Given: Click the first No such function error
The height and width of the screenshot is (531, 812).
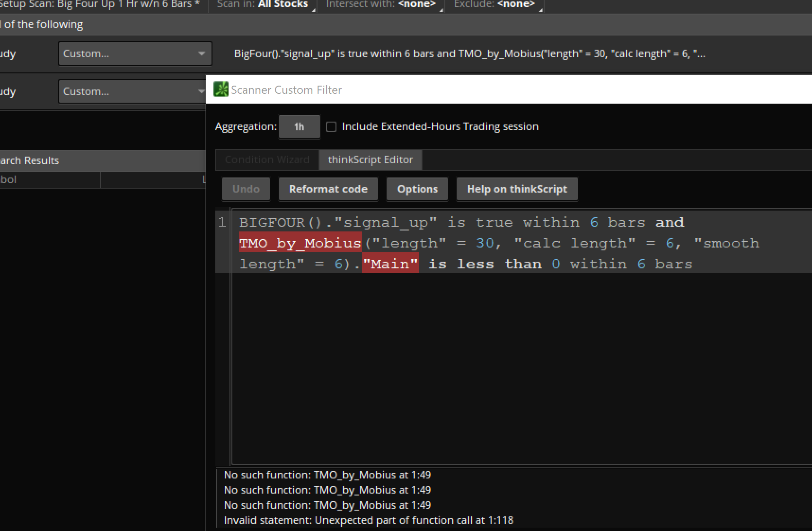Looking at the screenshot, I should point(327,475).
